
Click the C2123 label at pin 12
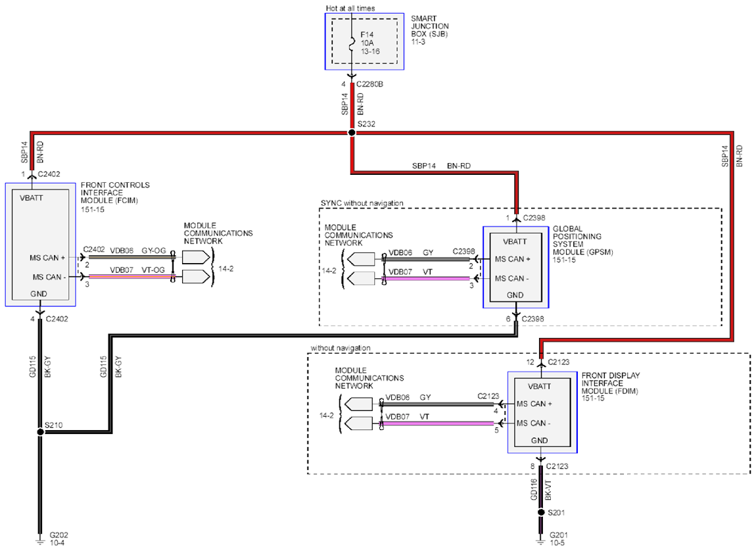[558, 362]
